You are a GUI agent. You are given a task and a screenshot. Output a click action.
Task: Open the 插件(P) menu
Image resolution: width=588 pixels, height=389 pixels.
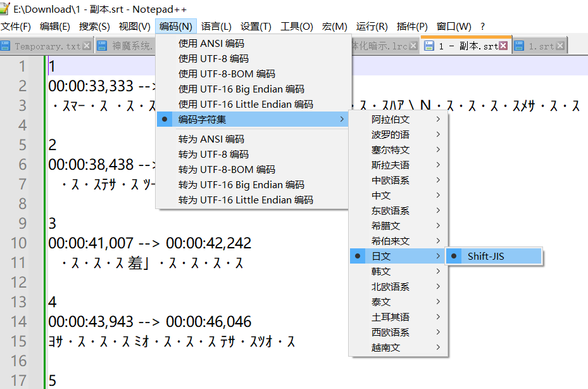tap(412, 27)
